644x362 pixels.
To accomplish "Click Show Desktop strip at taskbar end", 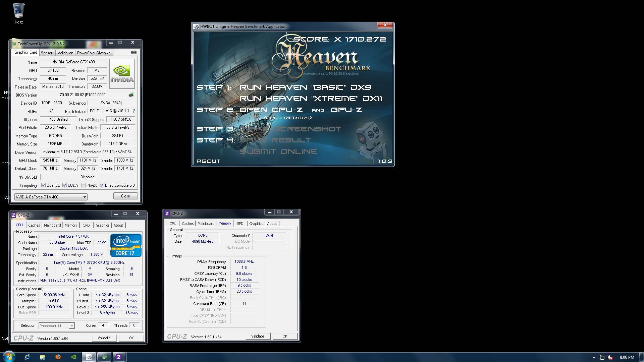I will (x=642, y=357).
